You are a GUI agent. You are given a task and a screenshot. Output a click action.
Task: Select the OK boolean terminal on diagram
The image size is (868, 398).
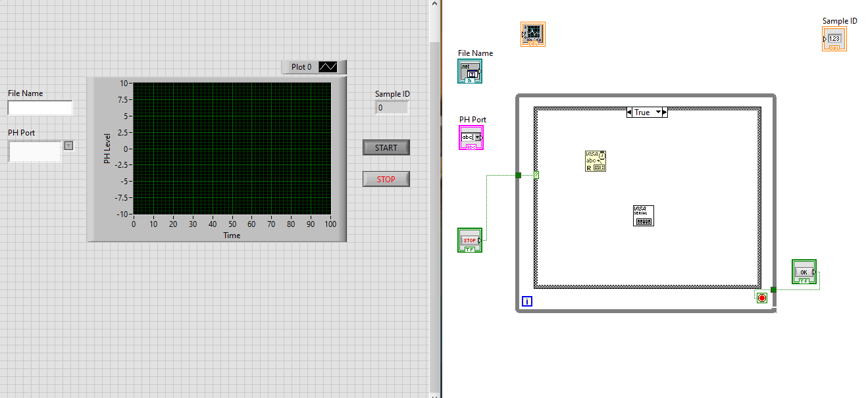pyautogui.click(x=804, y=272)
